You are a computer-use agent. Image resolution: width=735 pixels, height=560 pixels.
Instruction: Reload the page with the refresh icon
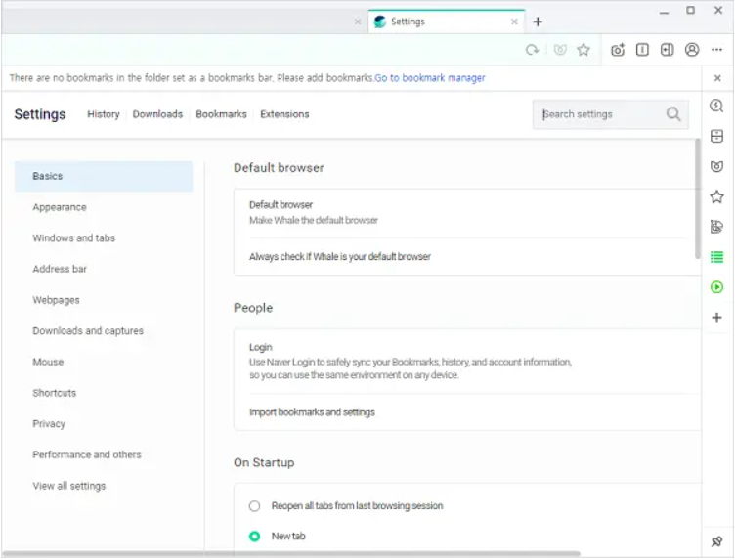[x=532, y=50]
